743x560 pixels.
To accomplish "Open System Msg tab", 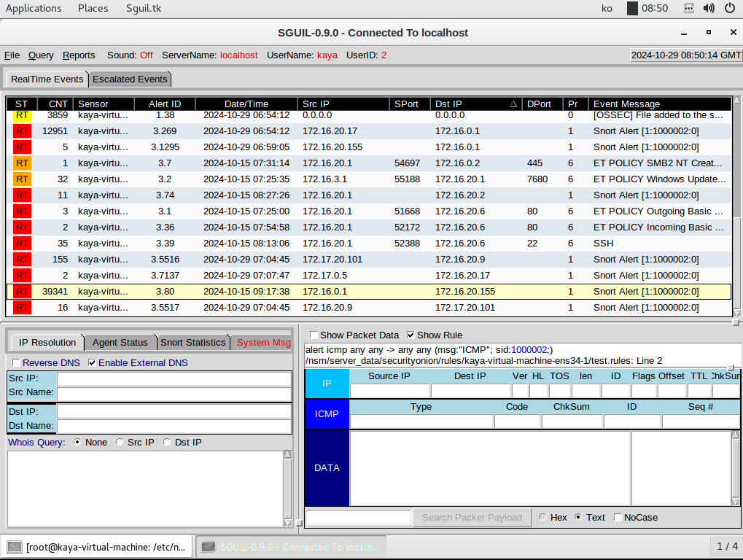I will pos(263,342).
